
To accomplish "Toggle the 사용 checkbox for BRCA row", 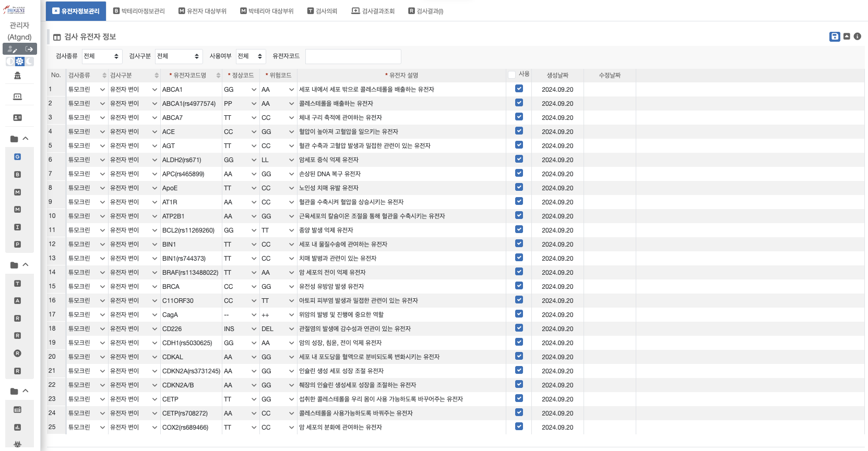I will tap(519, 286).
